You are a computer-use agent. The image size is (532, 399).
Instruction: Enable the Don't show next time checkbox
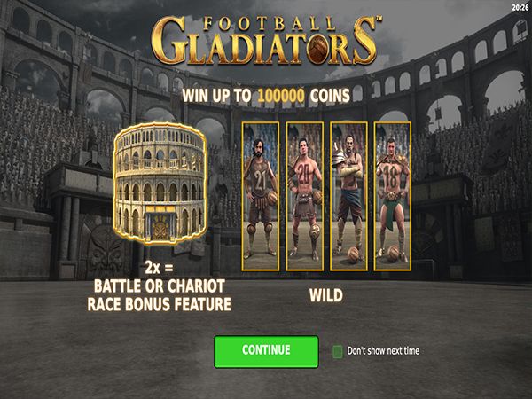click(338, 351)
